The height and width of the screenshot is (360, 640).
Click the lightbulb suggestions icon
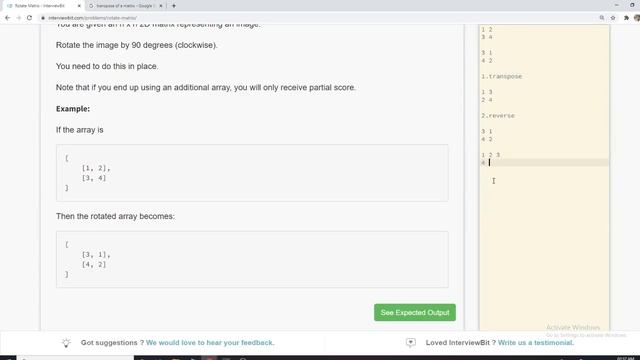[66, 343]
